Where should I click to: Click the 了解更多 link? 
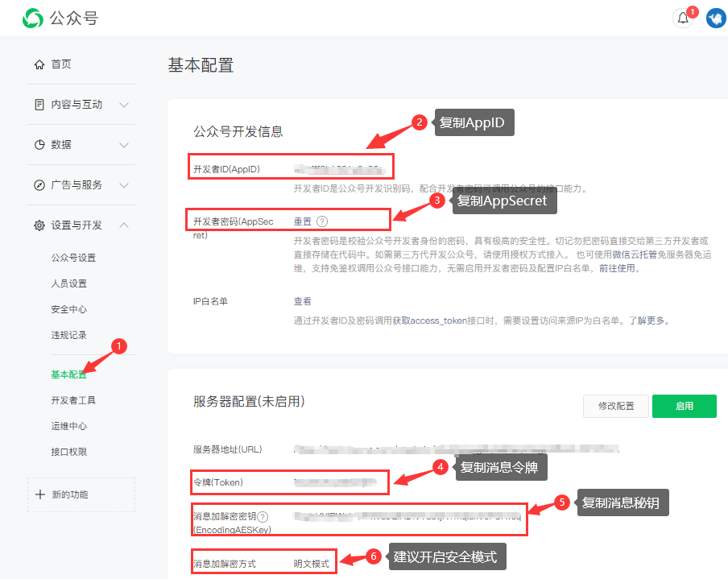pos(647,321)
